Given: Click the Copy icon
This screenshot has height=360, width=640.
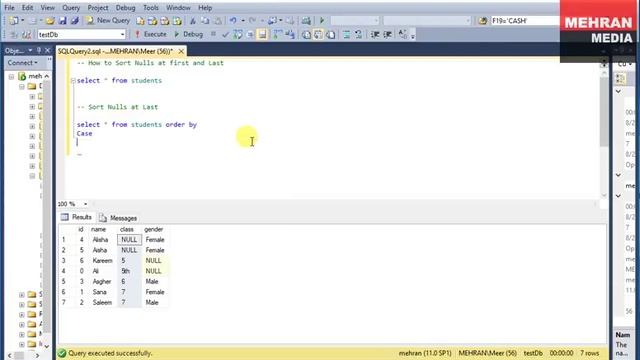Looking at the screenshot, I should [205, 20].
